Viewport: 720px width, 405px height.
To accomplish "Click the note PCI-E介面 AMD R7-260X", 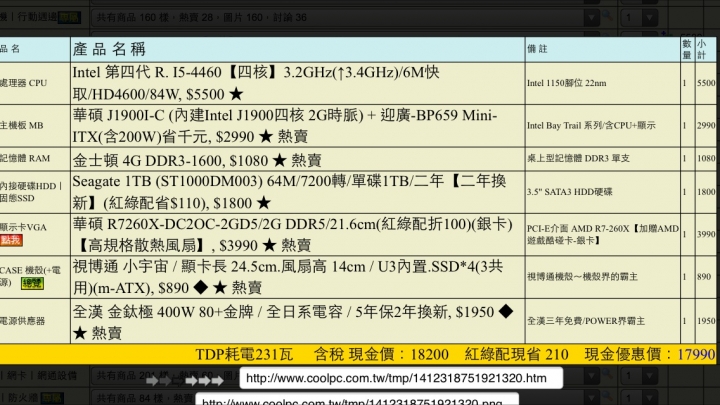I will 602,234.
